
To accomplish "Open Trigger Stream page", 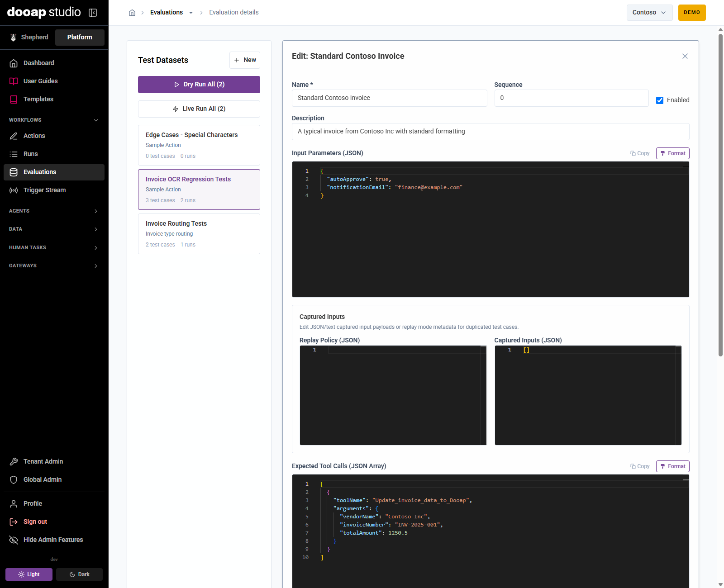I will click(x=54, y=190).
